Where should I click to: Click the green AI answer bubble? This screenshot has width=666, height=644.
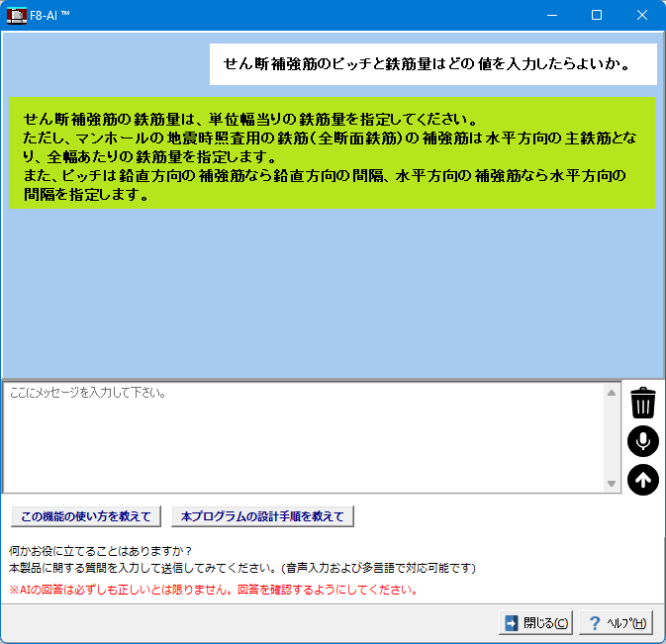(332, 152)
